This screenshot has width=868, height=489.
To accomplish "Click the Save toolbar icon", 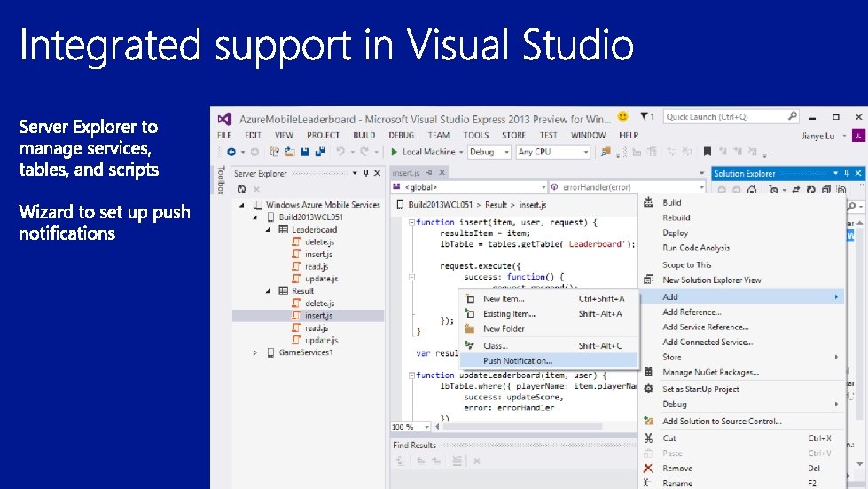I will point(304,152).
